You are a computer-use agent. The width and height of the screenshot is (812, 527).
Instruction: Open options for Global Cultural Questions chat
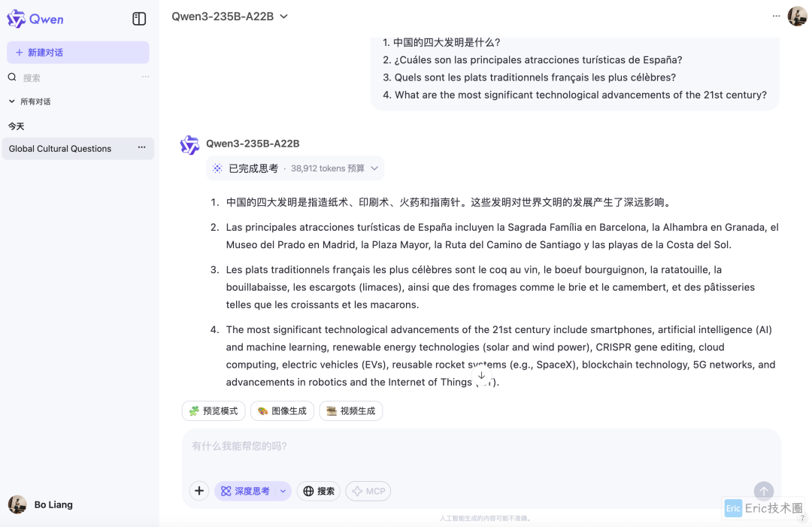[x=141, y=147]
